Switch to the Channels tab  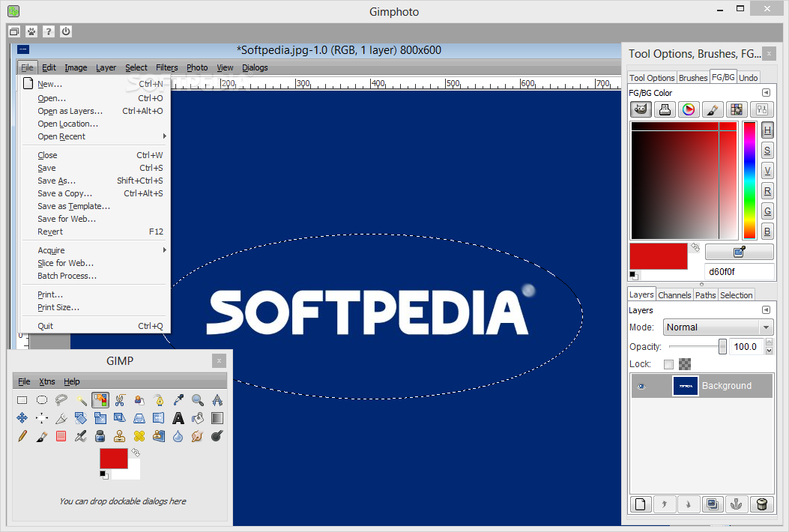point(674,295)
